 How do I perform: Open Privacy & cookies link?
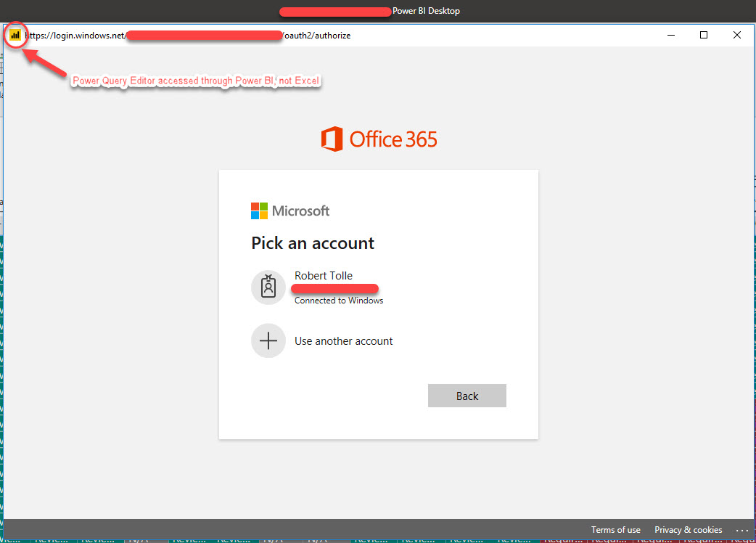tap(688, 529)
